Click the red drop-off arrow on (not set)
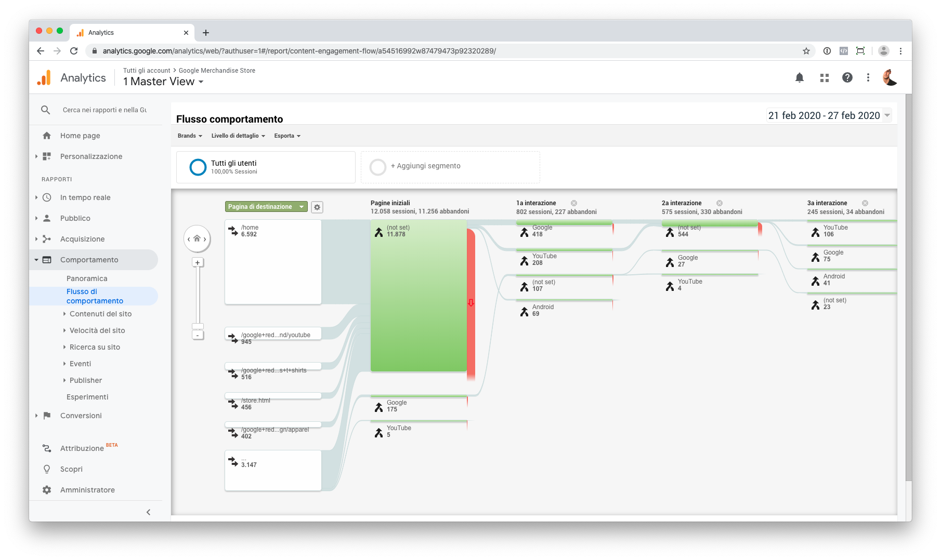 click(x=471, y=303)
